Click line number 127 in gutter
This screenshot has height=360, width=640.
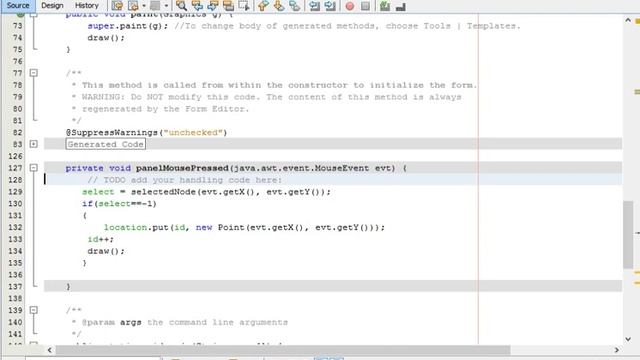[x=16, y=168]
